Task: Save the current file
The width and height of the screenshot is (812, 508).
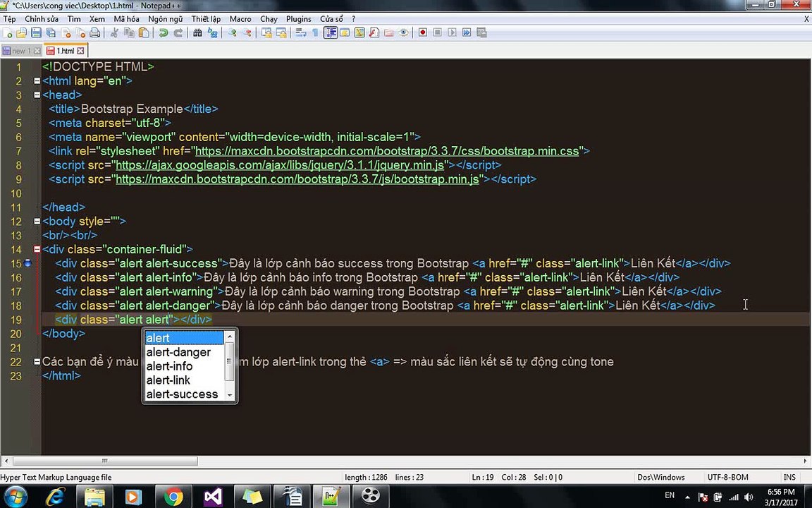Action: [x=36, y=32]
